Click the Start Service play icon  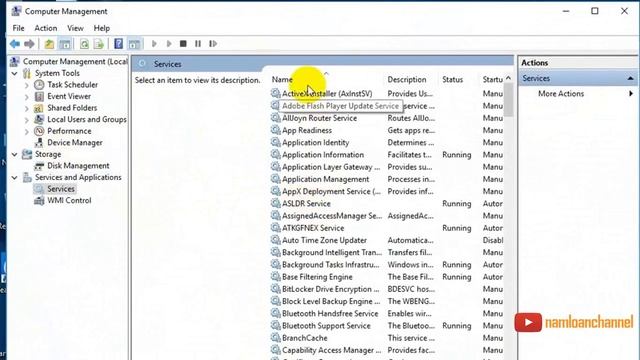(x=154, y=44)
